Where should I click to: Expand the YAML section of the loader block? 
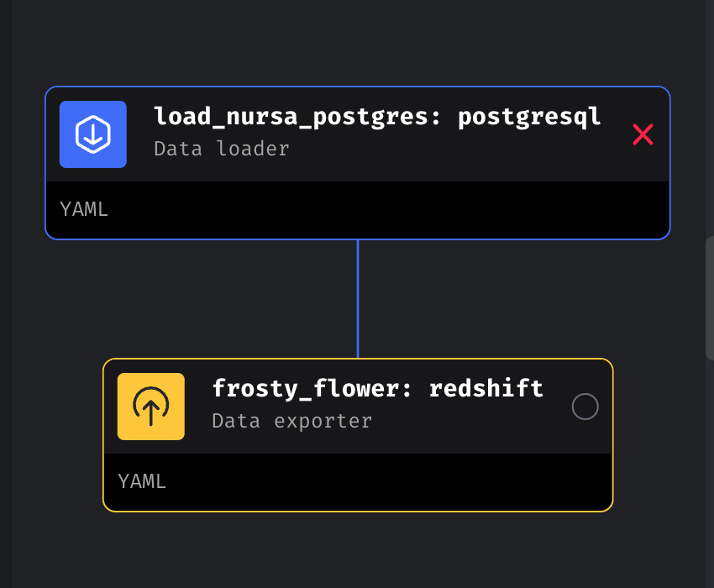(x=83, y=209)
